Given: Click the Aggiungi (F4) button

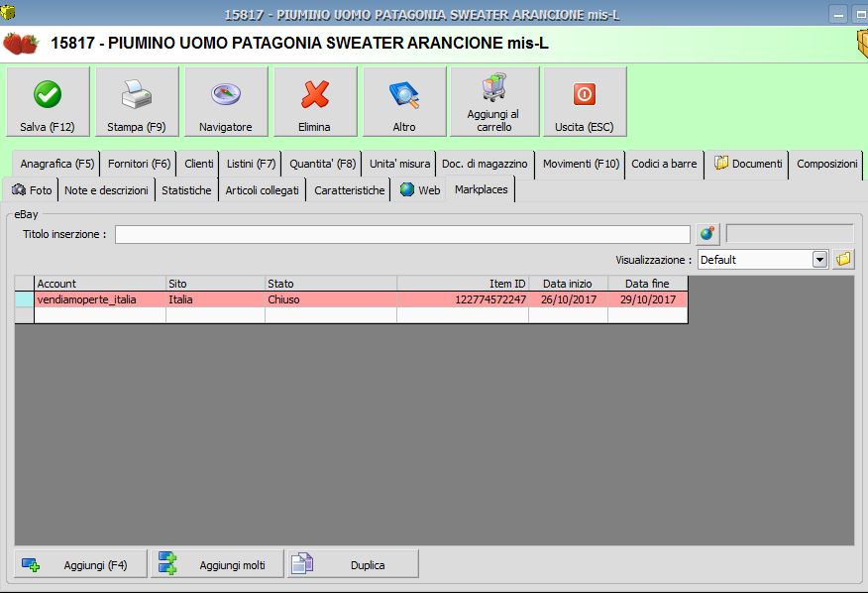Looking at the screenshot, I should [81, 564].
